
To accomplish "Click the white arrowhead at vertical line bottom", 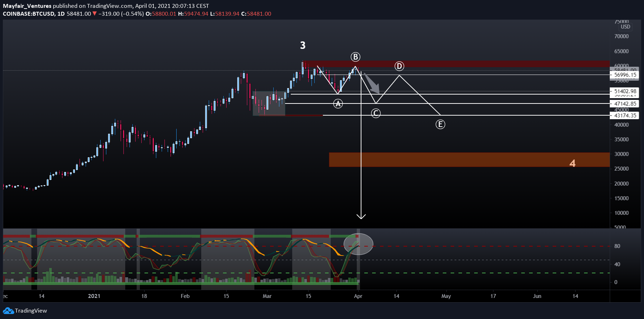I will click(361, 216).
